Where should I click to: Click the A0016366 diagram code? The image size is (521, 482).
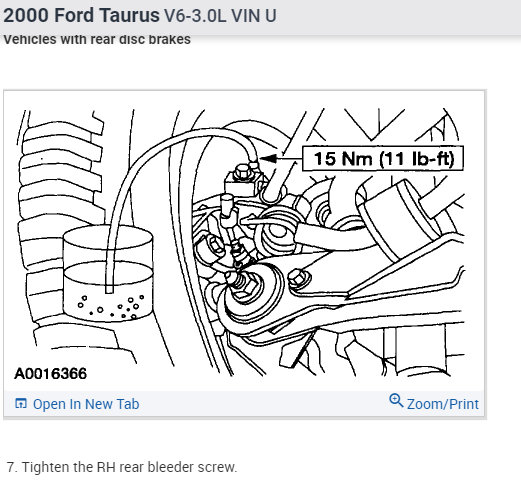51,374
